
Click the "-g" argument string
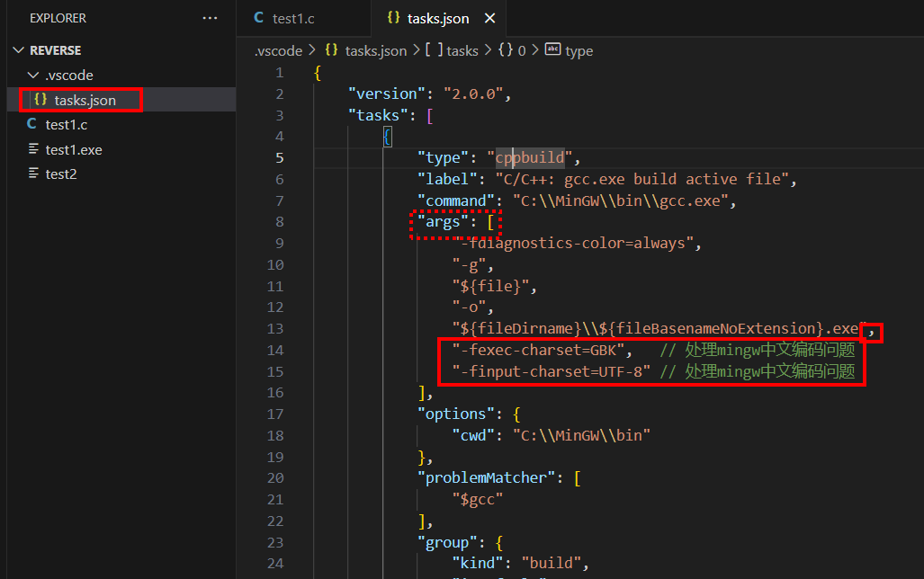[469, 264]
